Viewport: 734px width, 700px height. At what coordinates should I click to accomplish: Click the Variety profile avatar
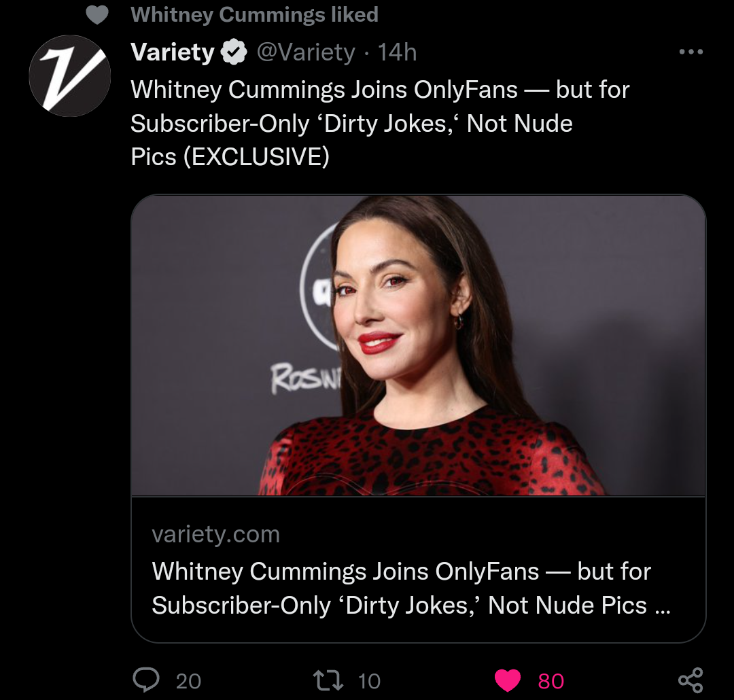click(x=70, y=75)
